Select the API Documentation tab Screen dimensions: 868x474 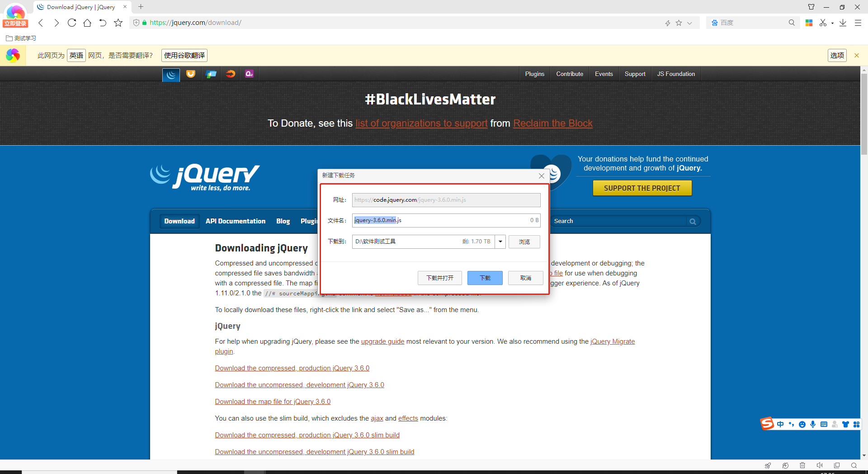(x=236, y=221)
